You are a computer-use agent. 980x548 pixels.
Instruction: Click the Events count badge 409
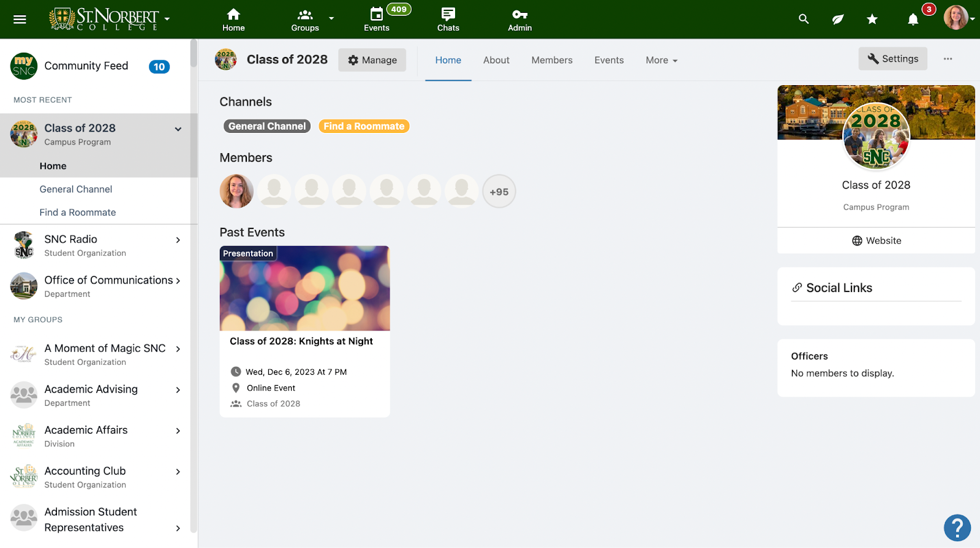[x=399, y=9]
